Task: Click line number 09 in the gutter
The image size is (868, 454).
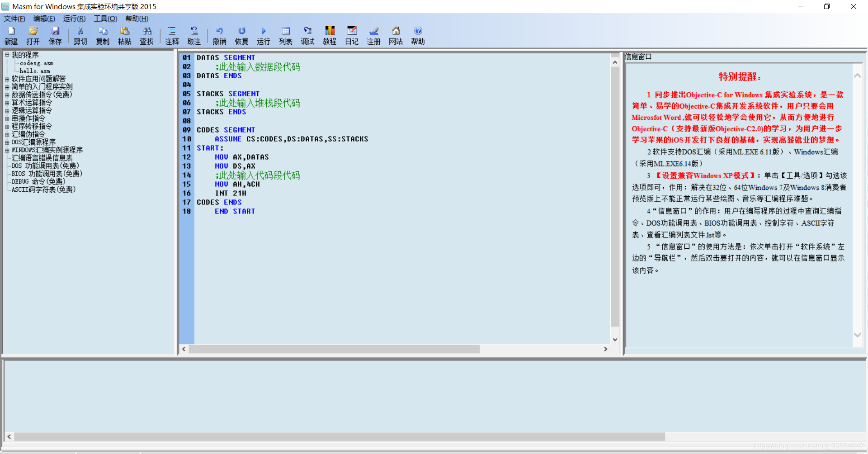Action: pyautogui.click(x=187, y=130)
